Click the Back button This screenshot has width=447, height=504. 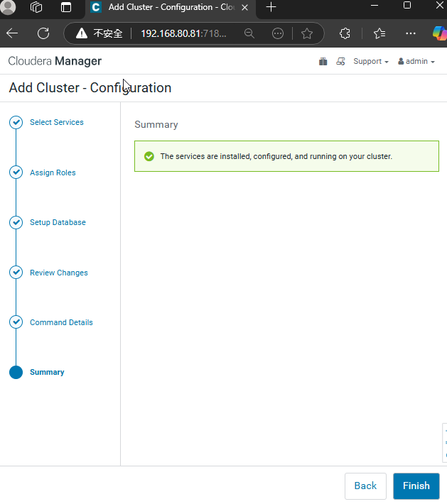point(365,486)
